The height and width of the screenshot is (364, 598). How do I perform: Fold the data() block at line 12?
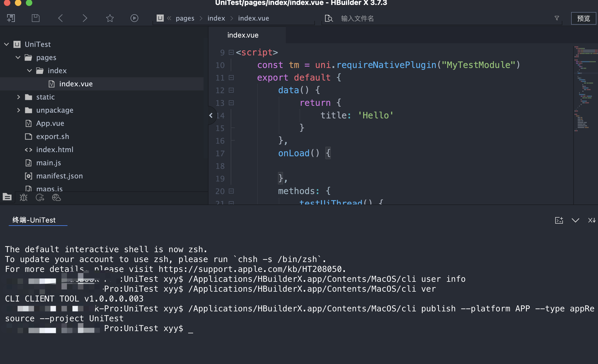(x=231, y=90)
